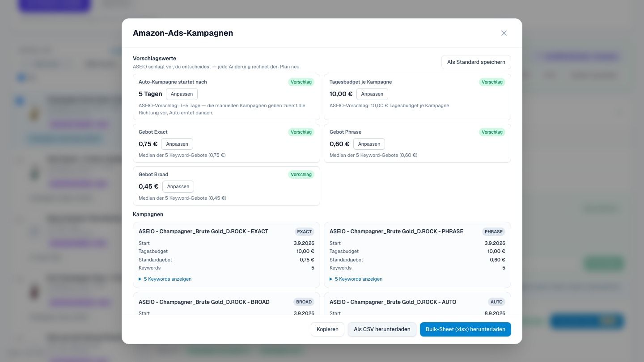Click the PHRASE match-type badge
Viewport: 644px width, 362px height.
coord(494,232)
